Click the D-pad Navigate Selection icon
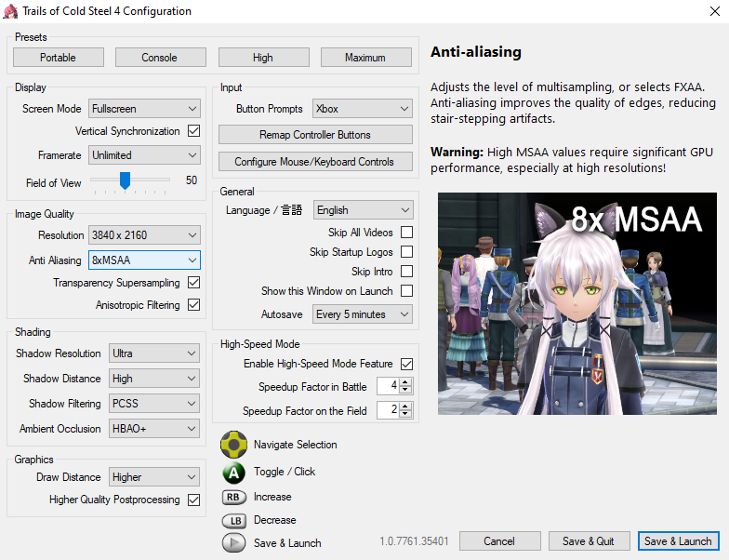This screenshot has height=560, width=729. (234, 445)
